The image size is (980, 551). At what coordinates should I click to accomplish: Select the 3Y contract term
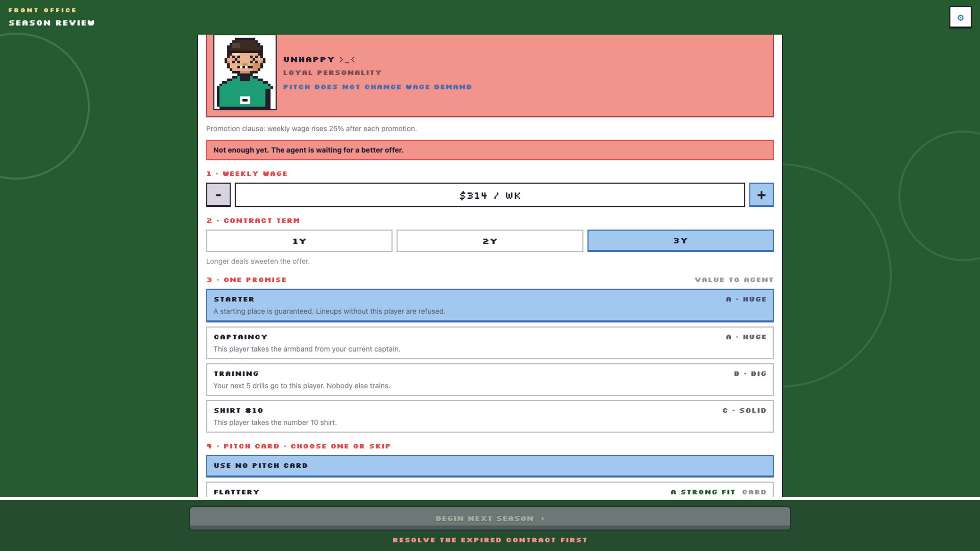(x=680, y=241)
